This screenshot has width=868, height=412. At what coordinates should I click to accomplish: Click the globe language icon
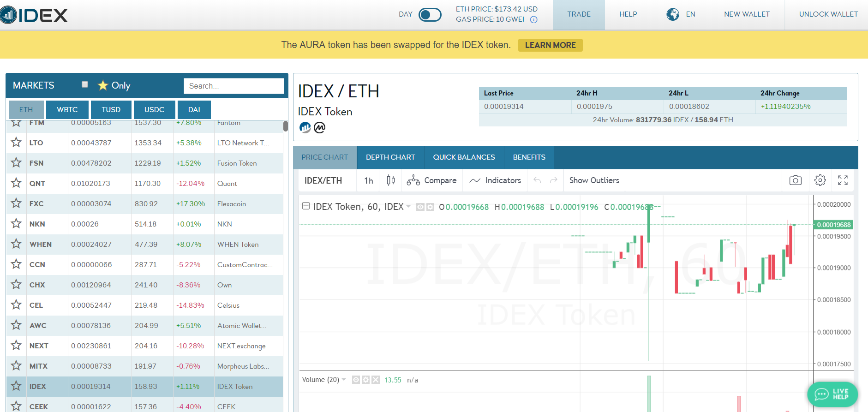(672, 14)
